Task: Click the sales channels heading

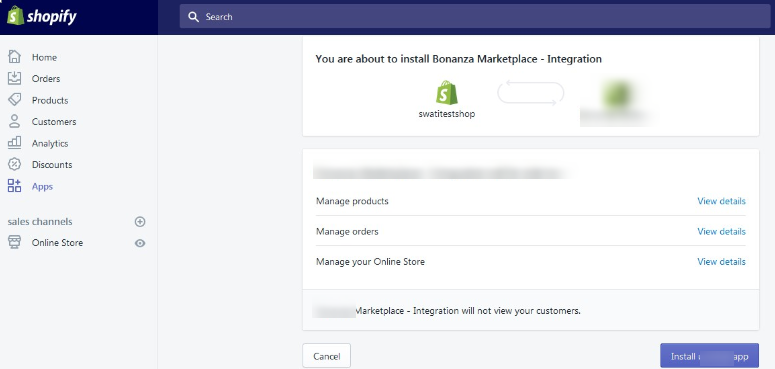Action: pos(40,222)
